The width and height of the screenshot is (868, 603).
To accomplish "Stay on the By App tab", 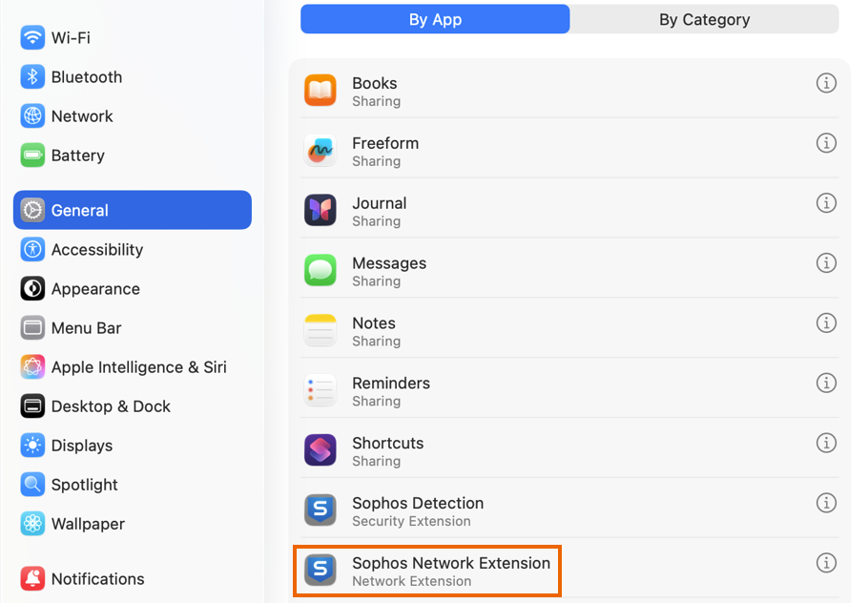I will (435, 19).
